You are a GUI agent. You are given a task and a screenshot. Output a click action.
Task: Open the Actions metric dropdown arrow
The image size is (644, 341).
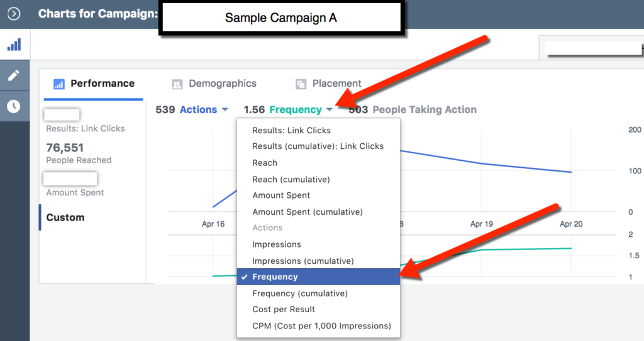[225, 110]
